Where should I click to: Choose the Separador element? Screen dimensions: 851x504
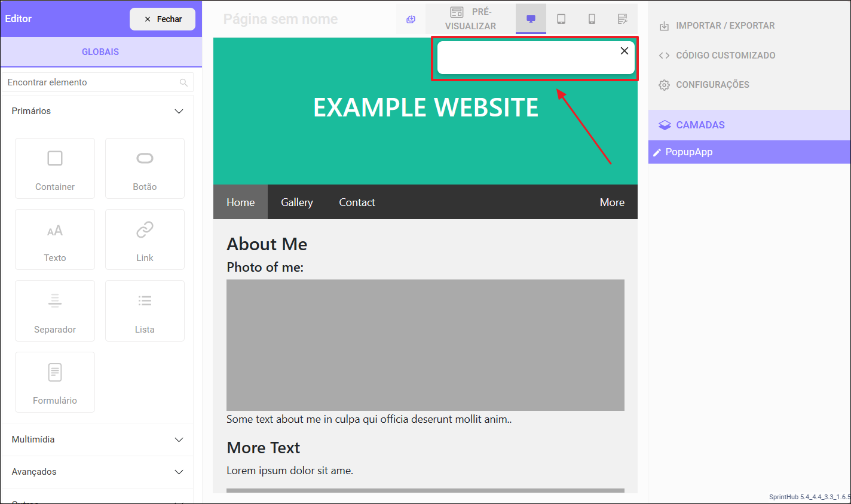point(55,311)
